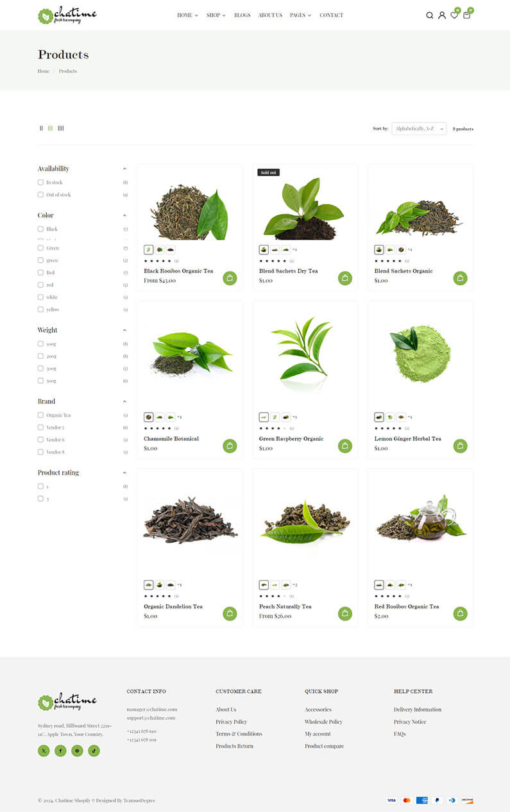
Task: Add Black Rooibos Organic Tea to cart
Action: (x=230, y=278)
